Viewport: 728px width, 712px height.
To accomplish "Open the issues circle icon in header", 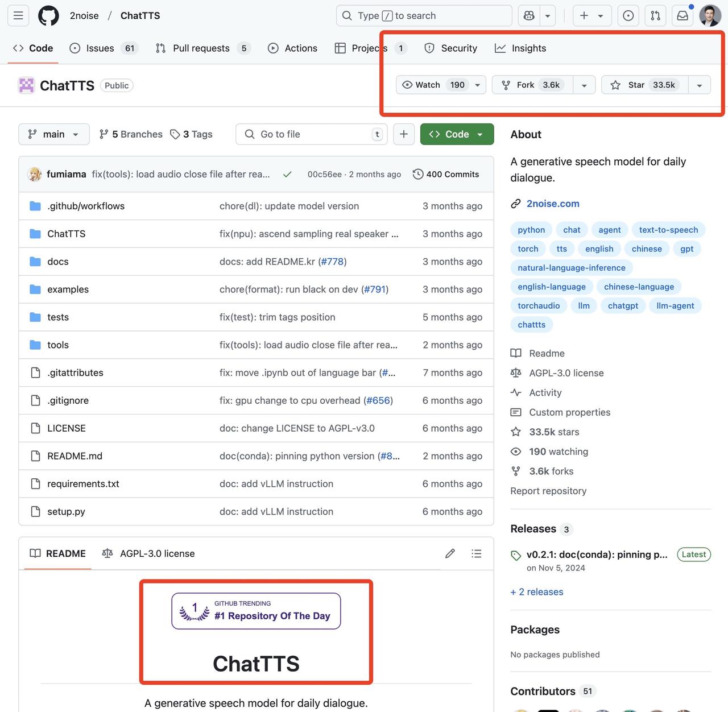I will [628, 16].
